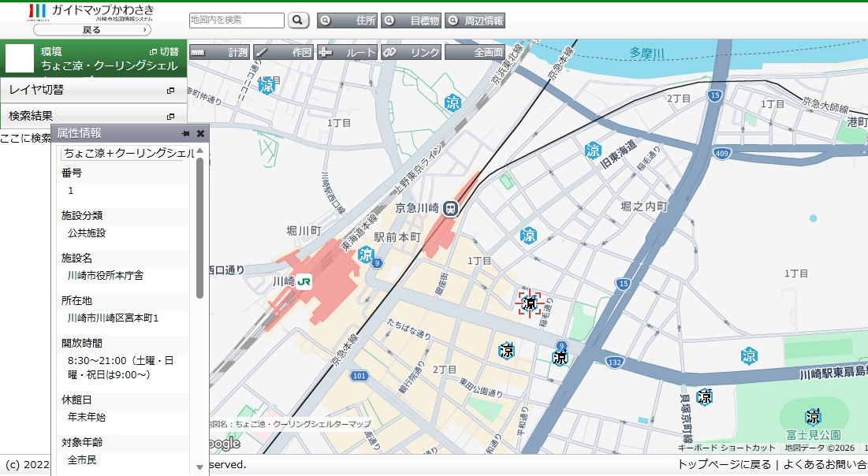Switch to 全画面 full screen

click(475, 52)
